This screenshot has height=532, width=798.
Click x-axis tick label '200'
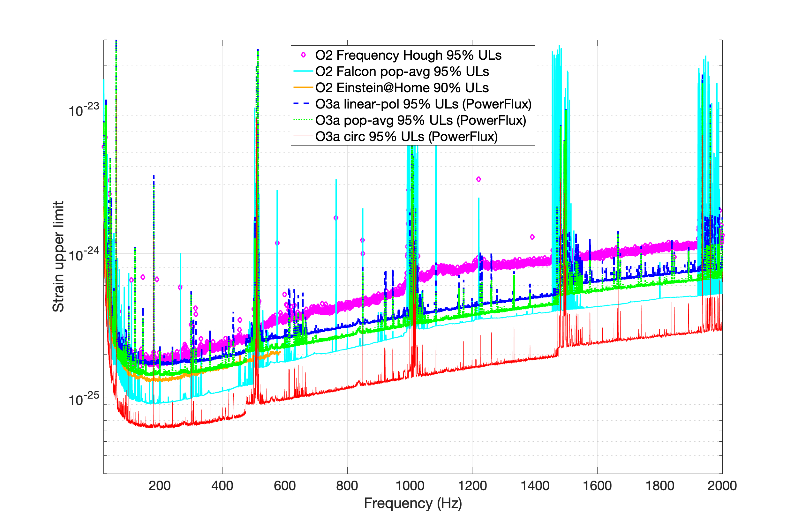click(160, 486)
